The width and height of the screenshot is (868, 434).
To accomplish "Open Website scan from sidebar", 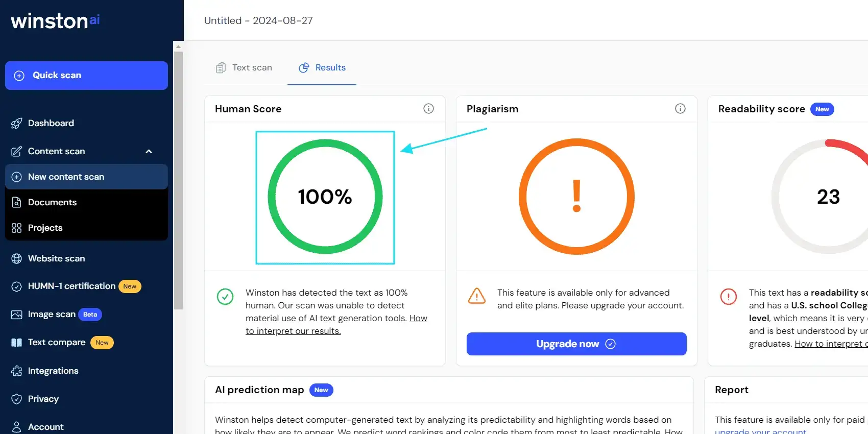I will (x=56, y=258).
